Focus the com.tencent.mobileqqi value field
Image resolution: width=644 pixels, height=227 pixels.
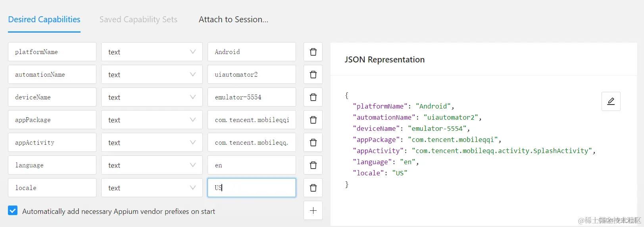(x=252, y=120)
